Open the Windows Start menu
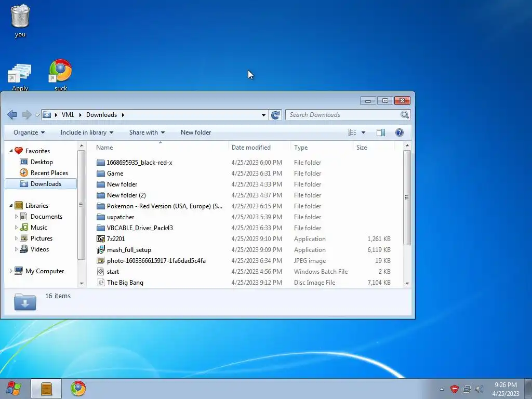This screenshot has width=532, height=399. click(x=14, y=389)
